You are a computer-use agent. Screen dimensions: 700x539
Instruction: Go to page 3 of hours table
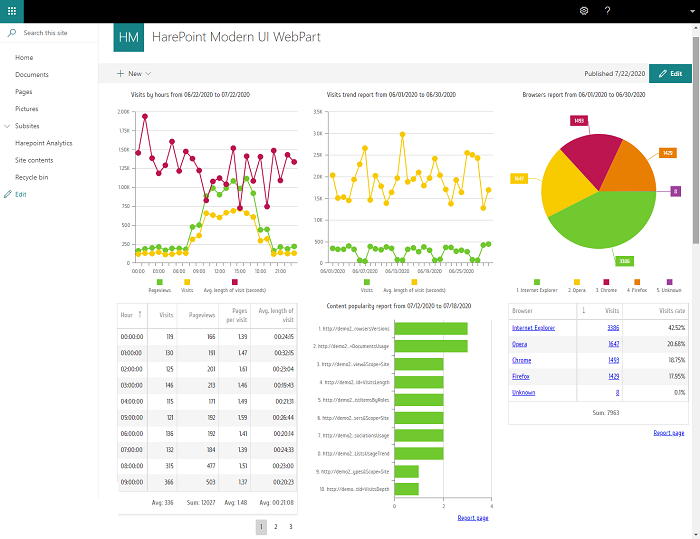pos(291,527)
